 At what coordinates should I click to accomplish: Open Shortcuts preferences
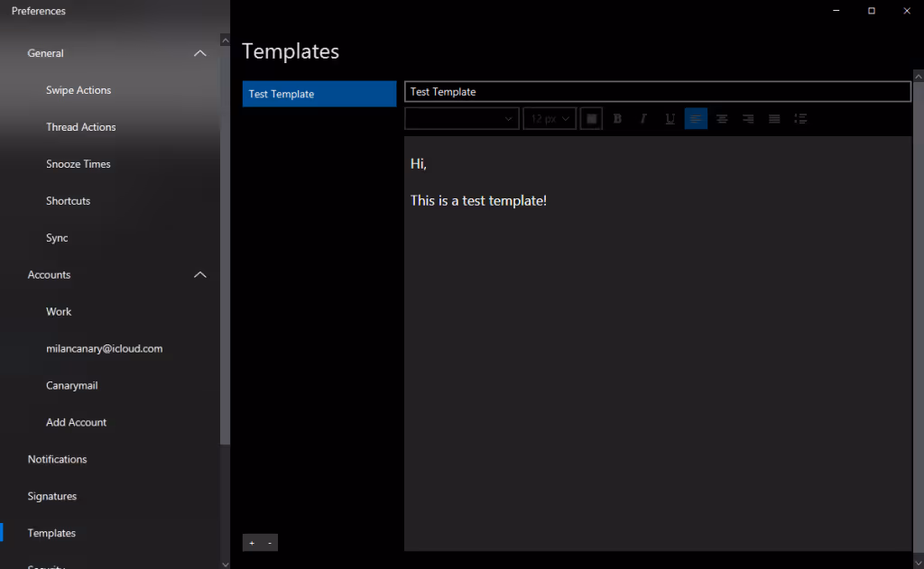[69, 201]
